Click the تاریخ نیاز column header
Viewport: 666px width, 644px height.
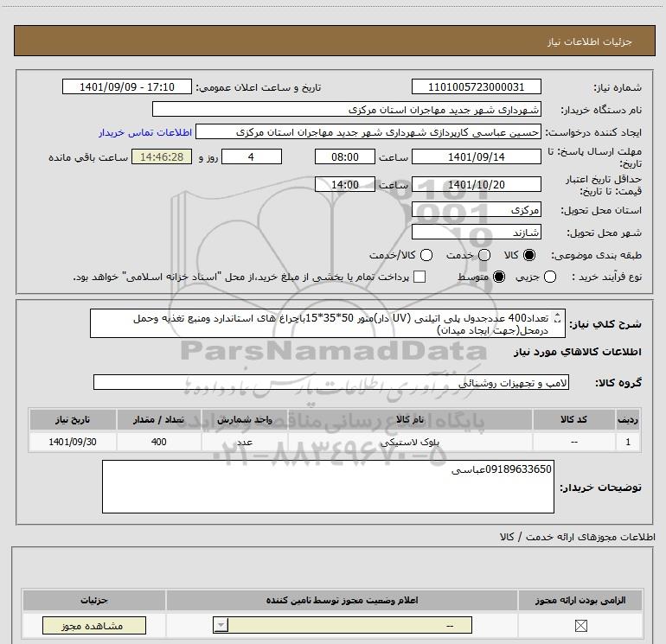pyautogui.click(x=73, y=419)
